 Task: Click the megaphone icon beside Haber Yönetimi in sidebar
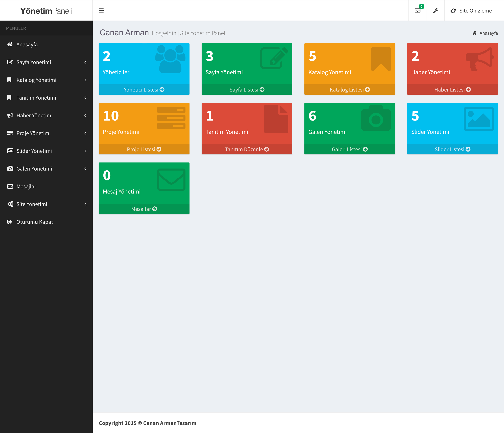point(10,115)
